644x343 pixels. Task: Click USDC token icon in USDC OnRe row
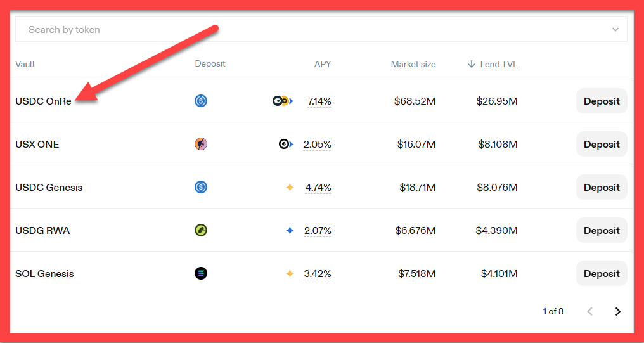(201, 101)
